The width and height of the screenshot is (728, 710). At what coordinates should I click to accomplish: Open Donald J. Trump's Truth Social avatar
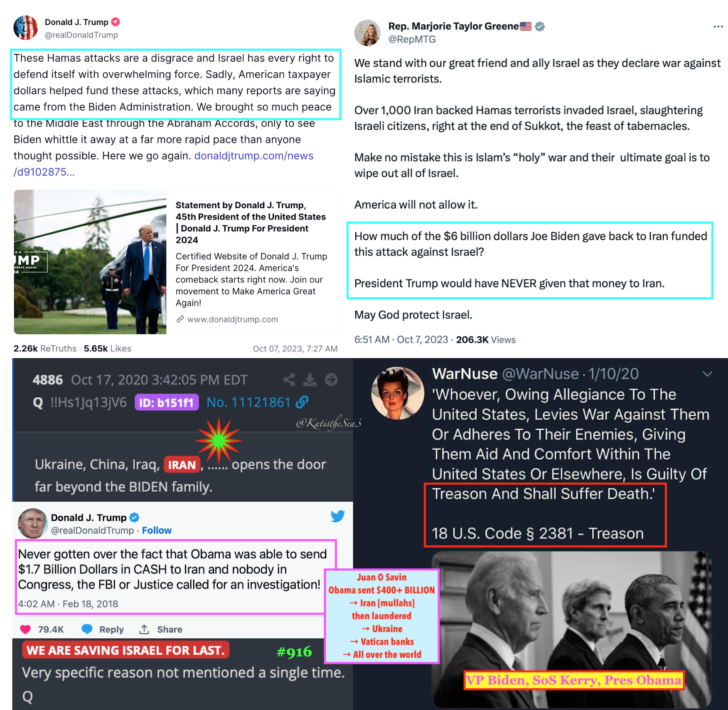26,27
